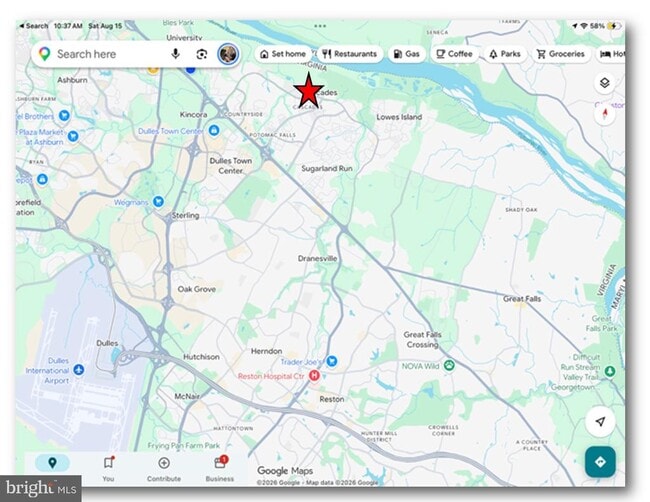Select the Plaza Market at Ashburn cart pin
Image resolution: width=650 pixels, height=502 pixels.
pyautogui.click(x=73, y=136)
